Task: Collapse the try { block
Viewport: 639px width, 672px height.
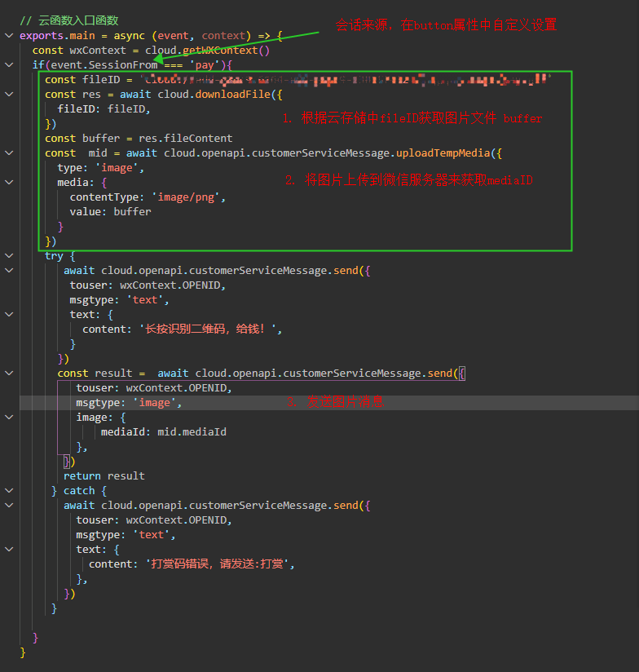Action: point(9,256)
